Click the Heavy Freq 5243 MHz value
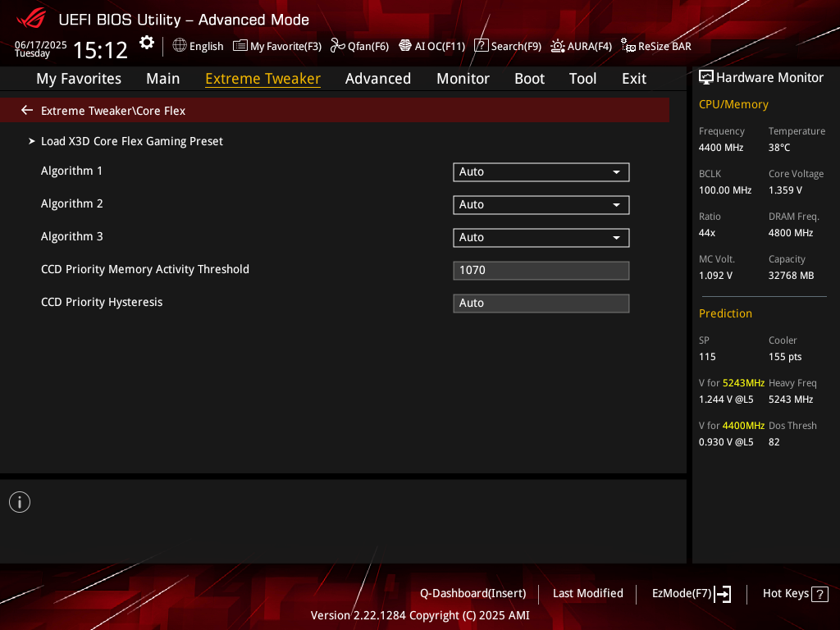Screen dimensions: 840x630 pyautogui.click(x=791, y=399)
